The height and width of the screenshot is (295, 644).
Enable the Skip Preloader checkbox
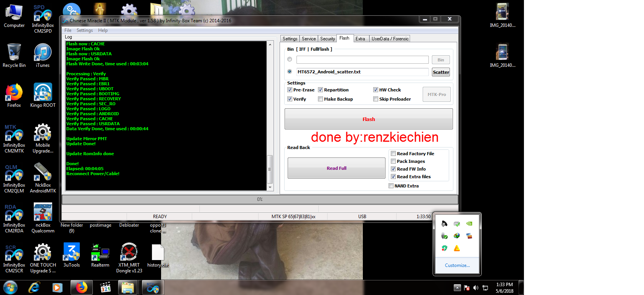click(376, 99)
